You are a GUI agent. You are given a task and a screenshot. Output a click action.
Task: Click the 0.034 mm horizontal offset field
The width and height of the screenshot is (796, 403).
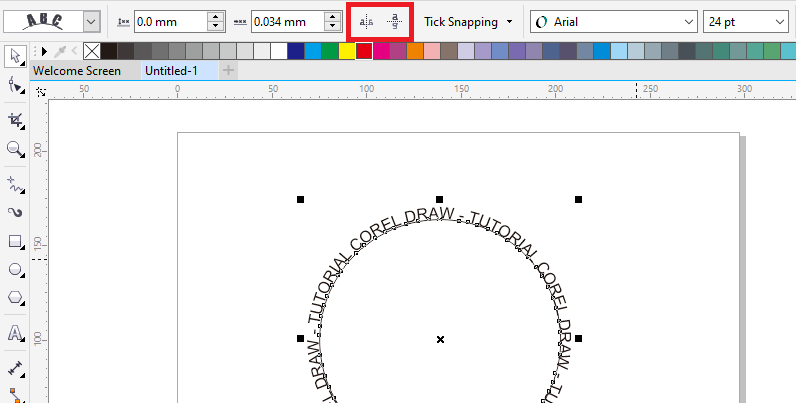point(288,22)
